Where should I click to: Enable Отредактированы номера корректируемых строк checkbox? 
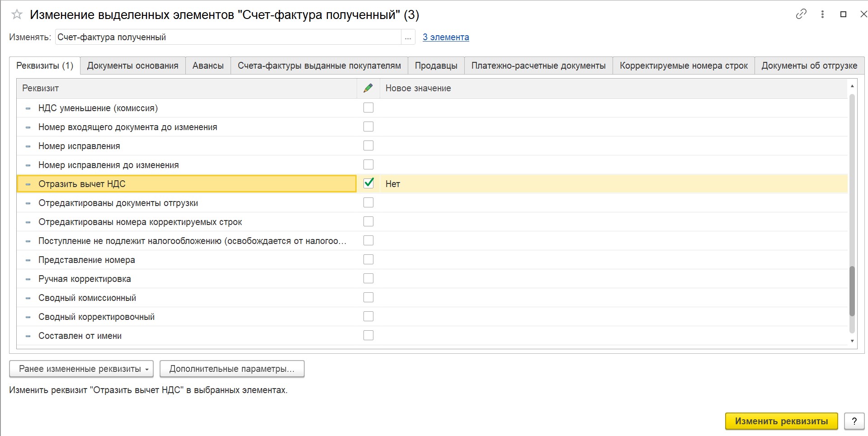click(368, 221)
